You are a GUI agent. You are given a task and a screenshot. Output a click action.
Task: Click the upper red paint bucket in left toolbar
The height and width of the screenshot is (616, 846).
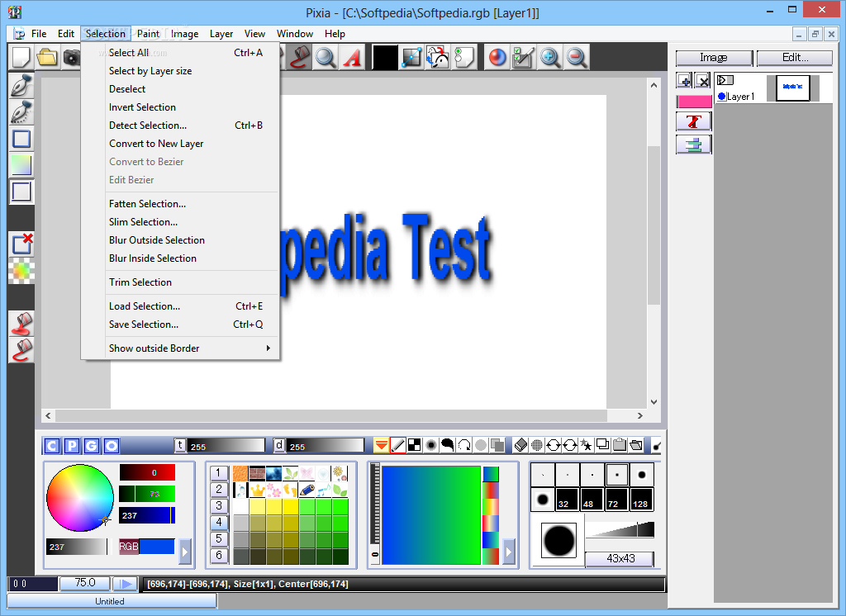[21, 324]
